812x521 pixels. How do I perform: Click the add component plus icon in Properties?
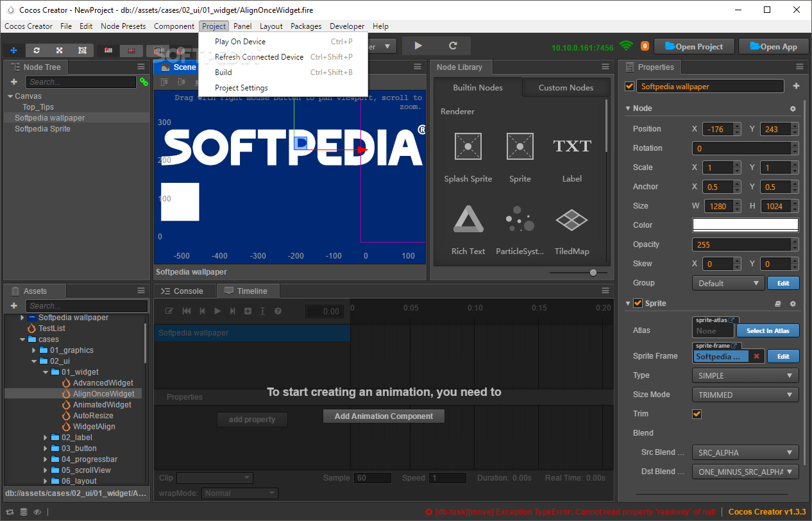pos(796,86)
